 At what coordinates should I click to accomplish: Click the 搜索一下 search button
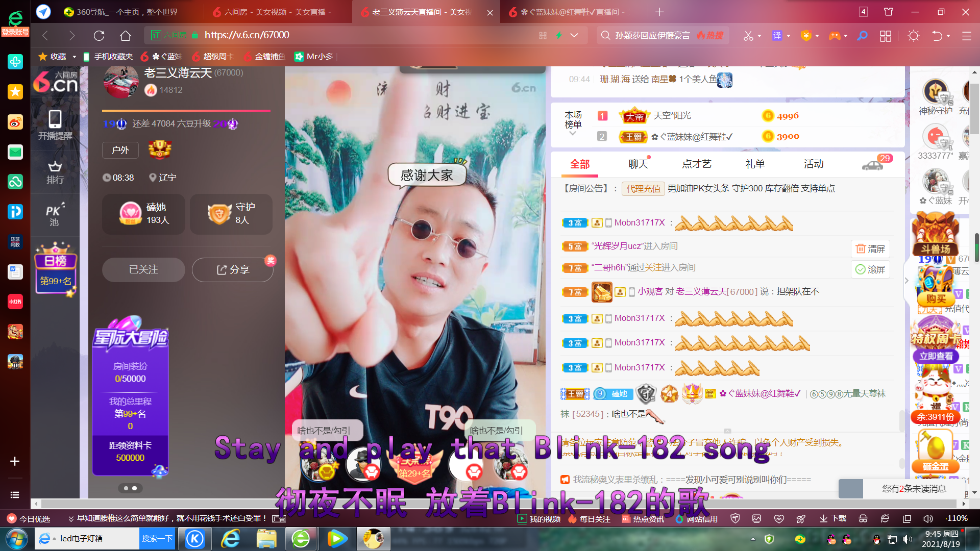[157, 539]
